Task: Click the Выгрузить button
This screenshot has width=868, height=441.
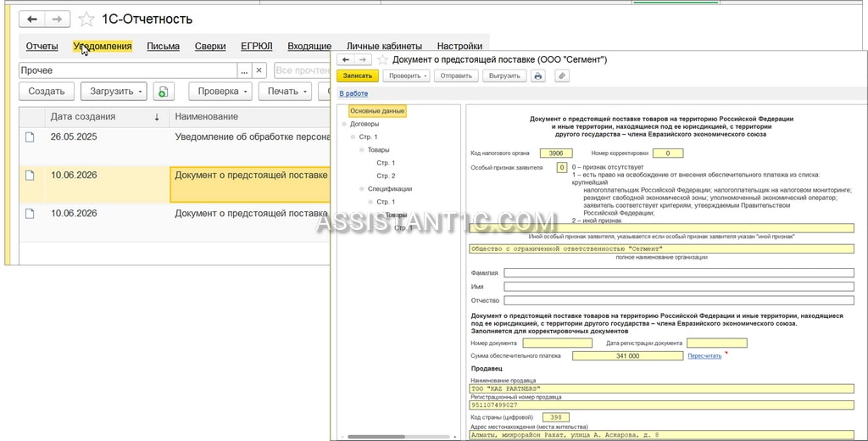Action: 504,75
